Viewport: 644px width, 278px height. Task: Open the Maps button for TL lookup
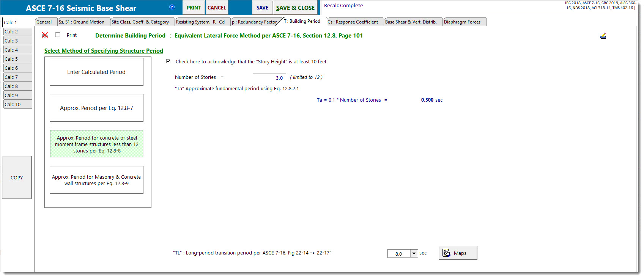pyautogui.click(x=458, y=253)
